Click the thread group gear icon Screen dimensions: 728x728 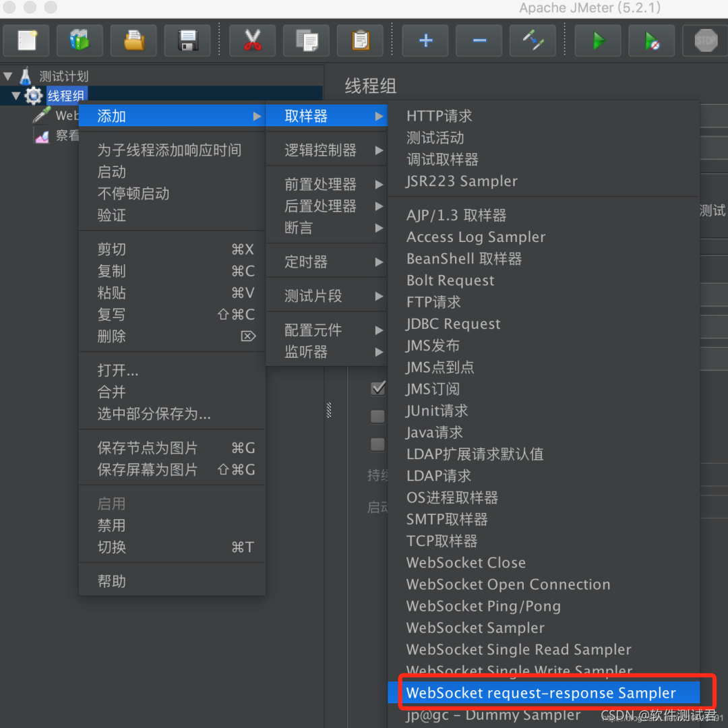34,96
